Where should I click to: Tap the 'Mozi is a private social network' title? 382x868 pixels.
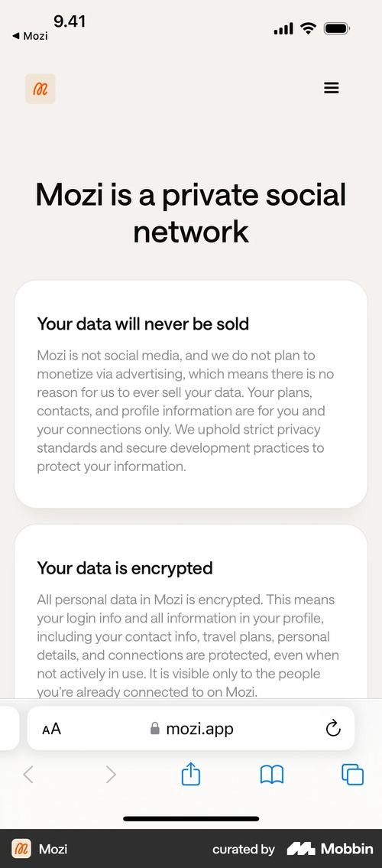[191, 213]
